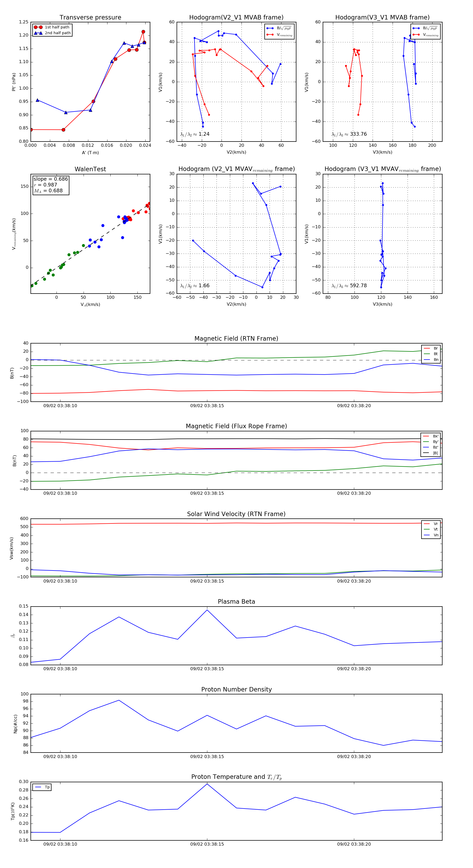
Task: Click the 'Solar Wind Velocity (RTN Frame)' title
Action: pyautogui.click(x=236, y=514)
